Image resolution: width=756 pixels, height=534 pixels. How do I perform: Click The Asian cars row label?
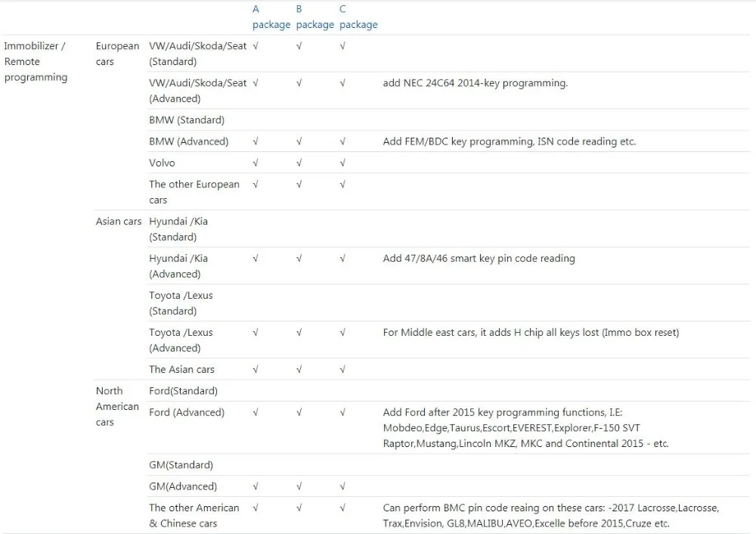coord(181,370)
